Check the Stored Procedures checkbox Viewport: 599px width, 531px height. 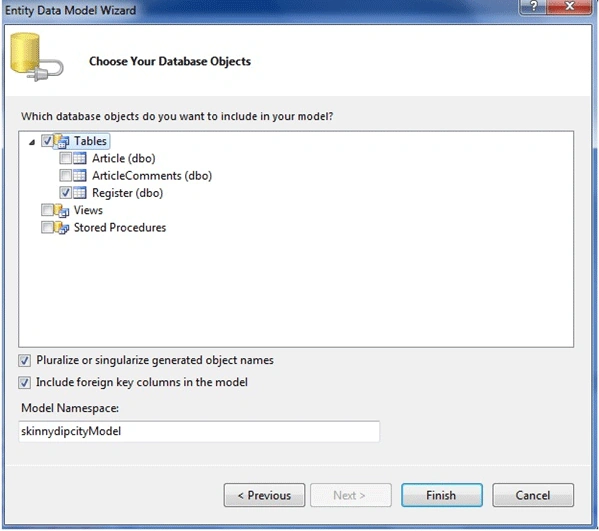(x=47, y=227)
